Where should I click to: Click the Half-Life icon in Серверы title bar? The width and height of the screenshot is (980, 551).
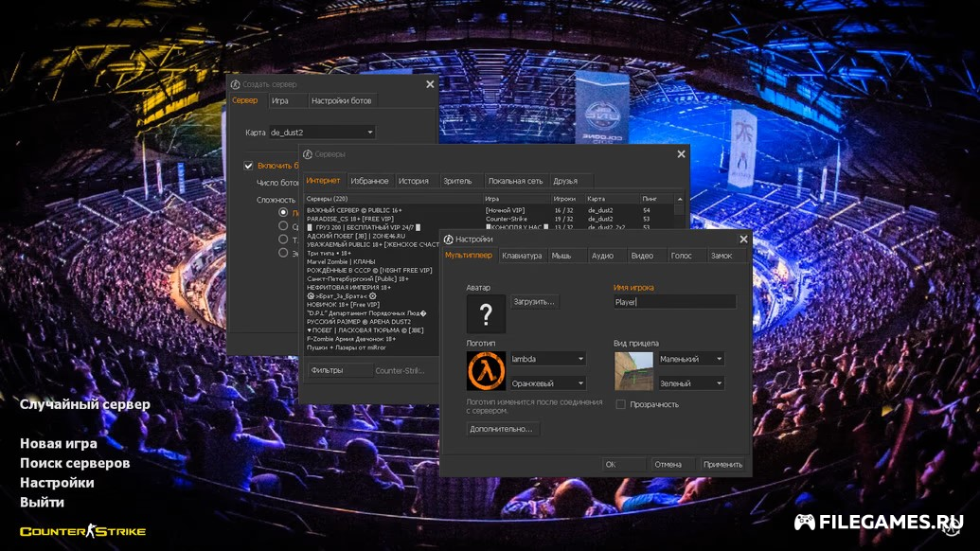click(308, 154)
